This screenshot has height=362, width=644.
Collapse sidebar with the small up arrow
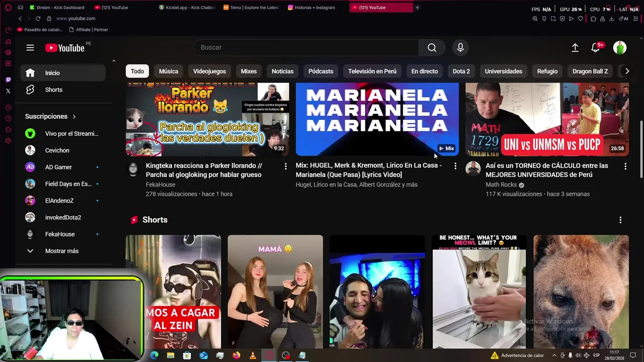coord(114,61)
